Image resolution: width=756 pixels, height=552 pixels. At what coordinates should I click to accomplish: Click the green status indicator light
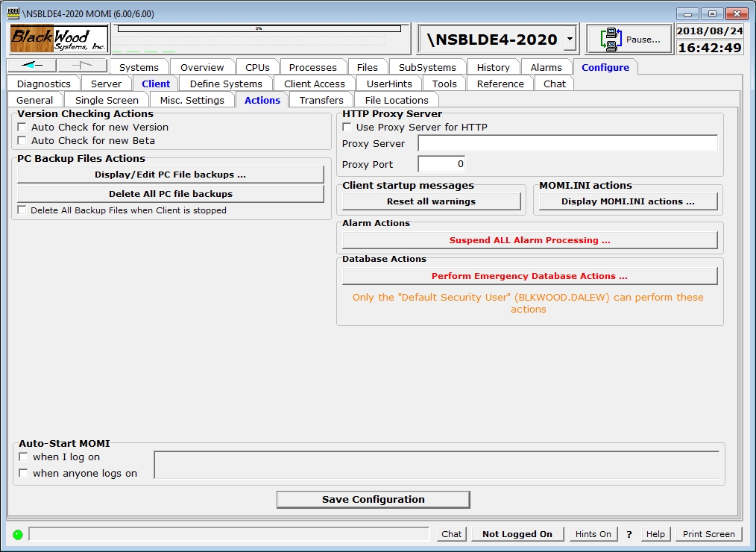pyautogui.click(x=18, y=534)
